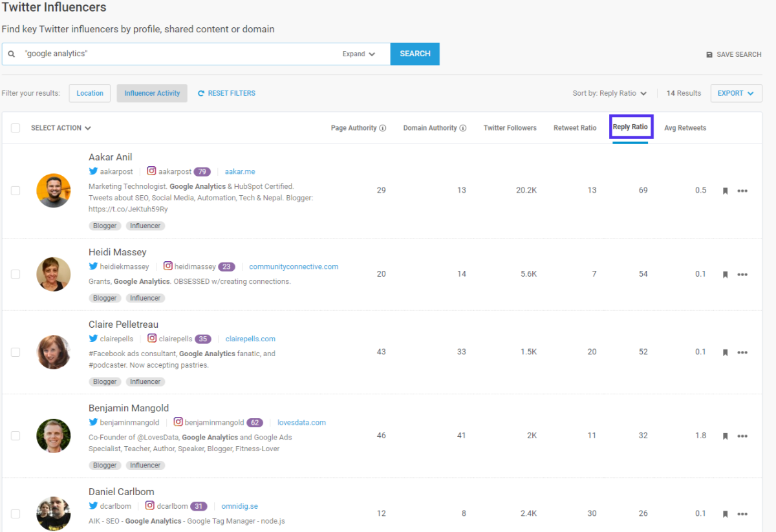Switch to the Influencer Activity filter
The width and height of the screenshot is (776, 532).
(x=152, y=93)
